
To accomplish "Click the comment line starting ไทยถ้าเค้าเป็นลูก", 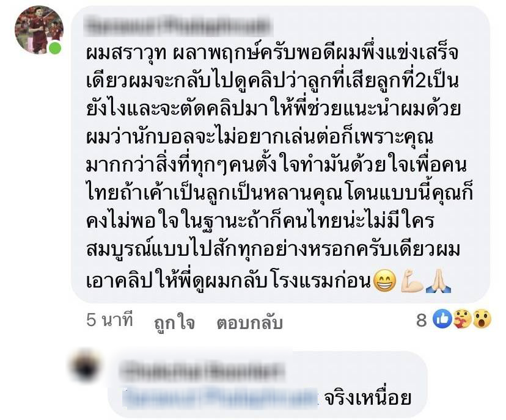I will pos(279,194).
